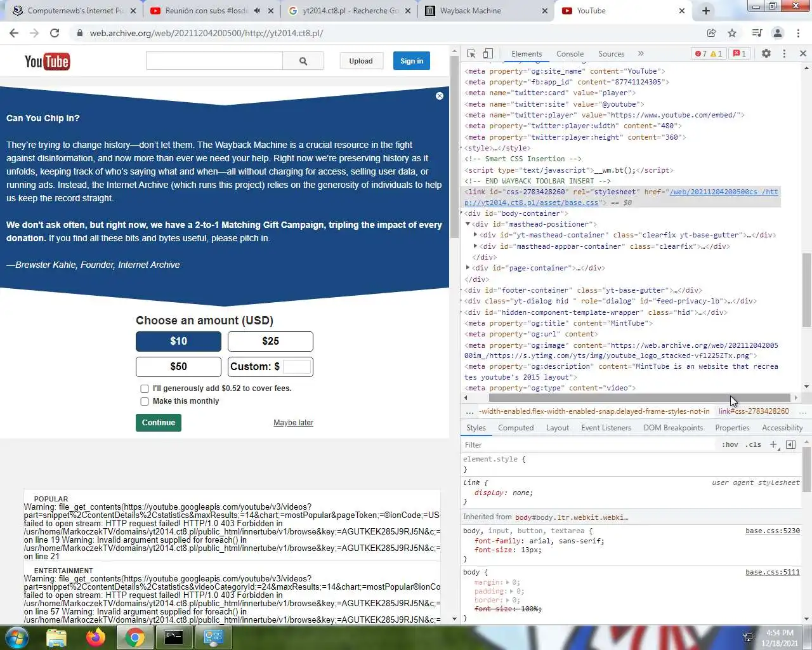Open DevTools settings gear
This screenshot has width=812, height=650.
tap(766, 54)
